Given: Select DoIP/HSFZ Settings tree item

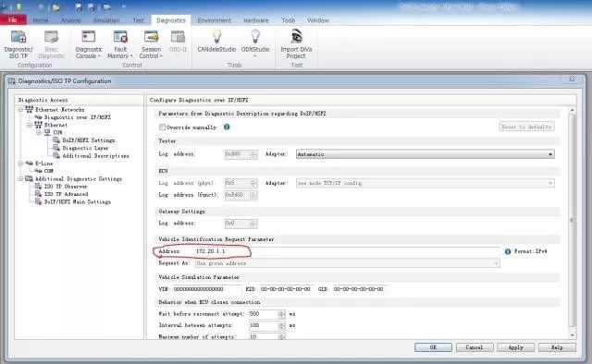Looking at the screenshot, I should pyautogui.click(x=89, y=140).
